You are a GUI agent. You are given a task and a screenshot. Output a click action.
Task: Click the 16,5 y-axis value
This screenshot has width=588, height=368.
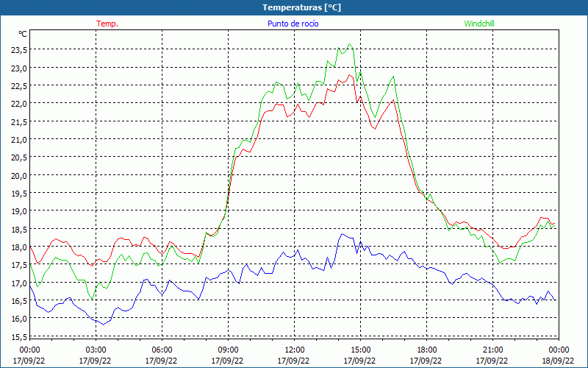point(19,302)
